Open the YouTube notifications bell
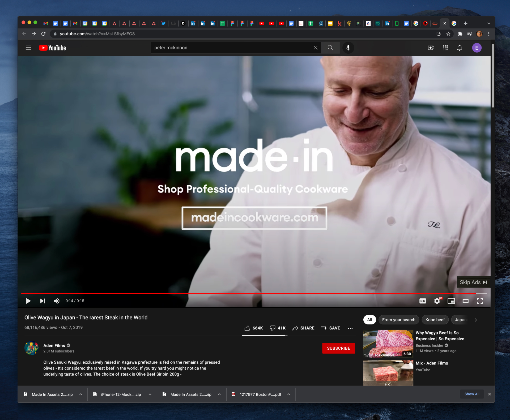Viewport: 510px width, 420px height. pyautogui.click(x=459, y=48)
